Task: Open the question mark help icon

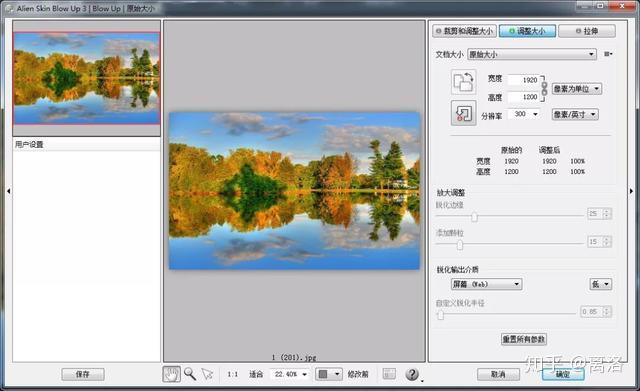Action: [412, 374]
